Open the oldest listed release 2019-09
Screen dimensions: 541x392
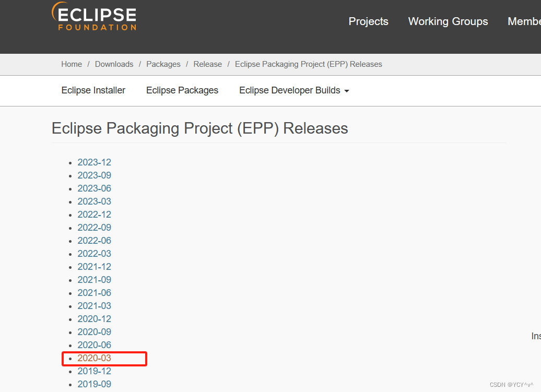pos(94,384)
